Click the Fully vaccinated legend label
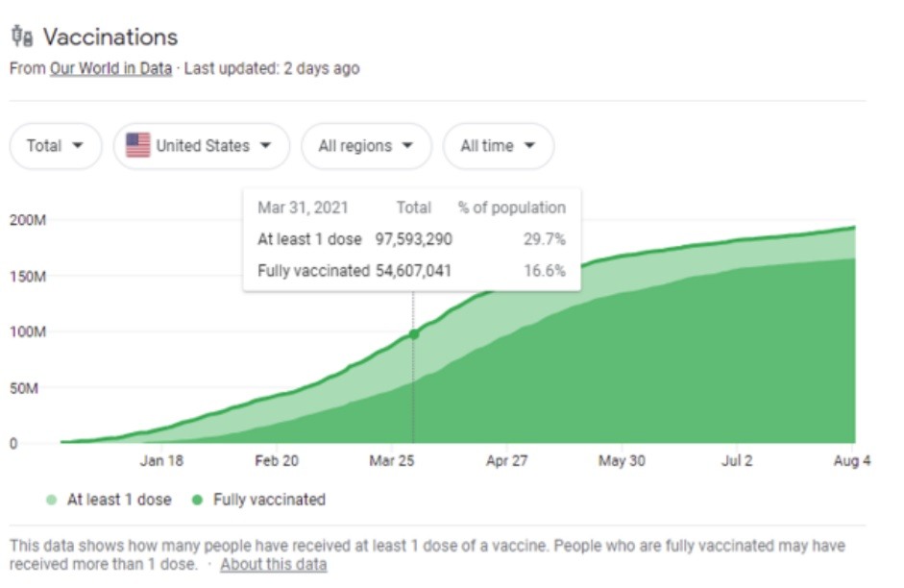Image resolution: width=904 pixels, height=588 pixels. coord(269,500)
